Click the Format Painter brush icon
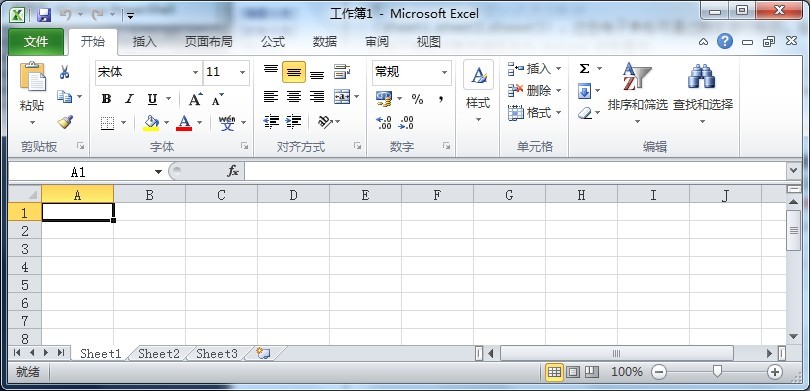This screenshot has height=391, width=810. (65, 122)
